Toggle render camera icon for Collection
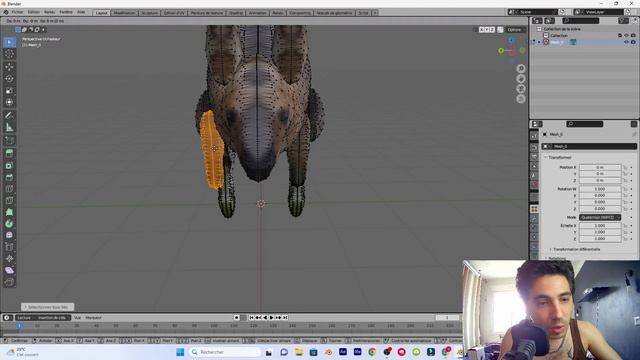The image size is (640, 360). [633, 36]
